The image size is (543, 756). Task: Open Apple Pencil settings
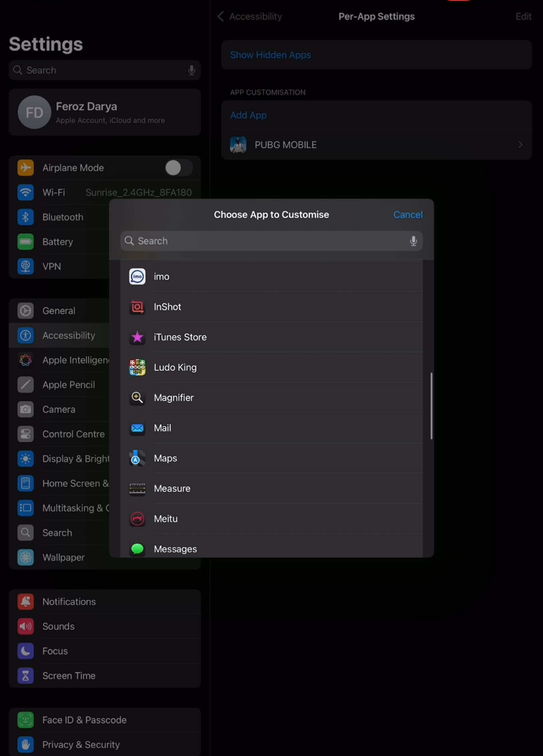pyautogui.click(x=59, y=385)
